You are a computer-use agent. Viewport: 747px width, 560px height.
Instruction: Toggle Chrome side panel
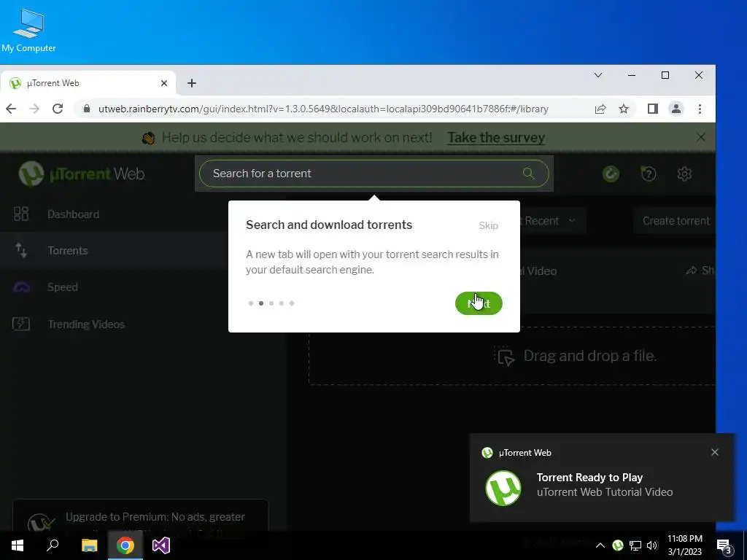(x=653, y=109)
